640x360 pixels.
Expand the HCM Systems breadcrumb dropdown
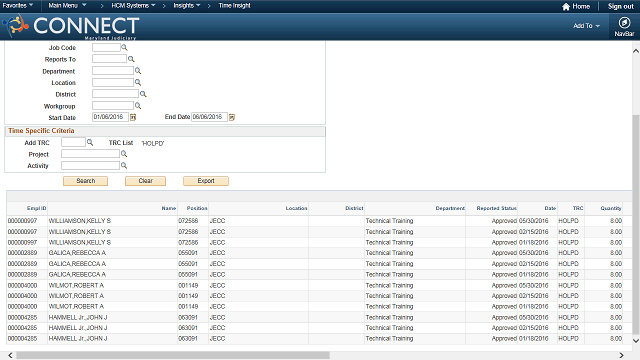pyautogui.click(x=133, y=5)
